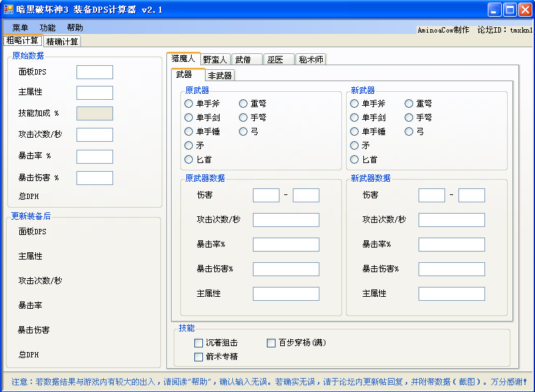Choose 矛 under 原武器

tap(194, 146)
